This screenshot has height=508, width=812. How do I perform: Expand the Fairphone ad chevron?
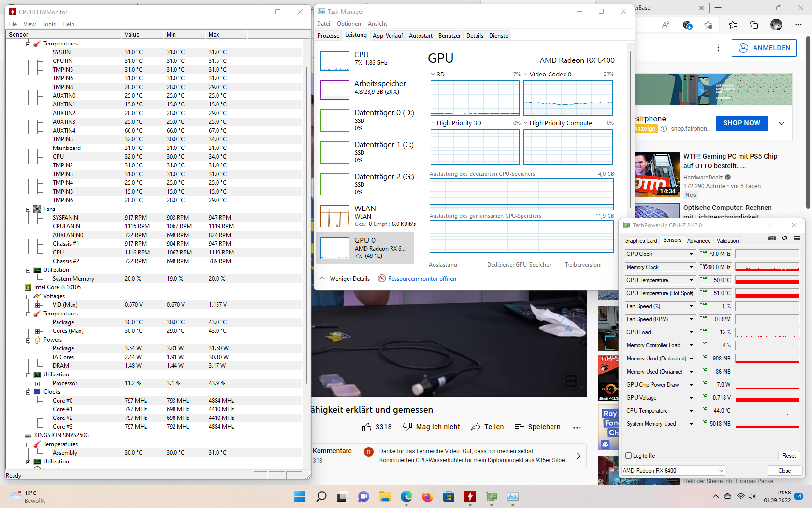(782, 123)
